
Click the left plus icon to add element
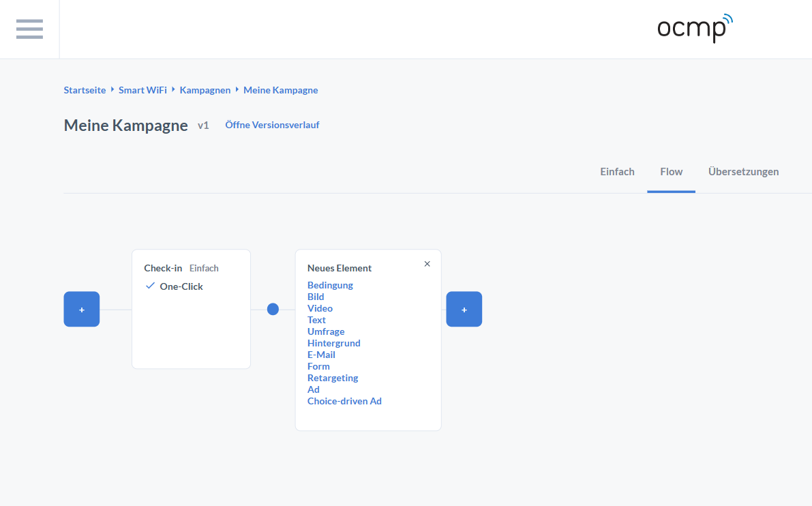tap(81, 309)
